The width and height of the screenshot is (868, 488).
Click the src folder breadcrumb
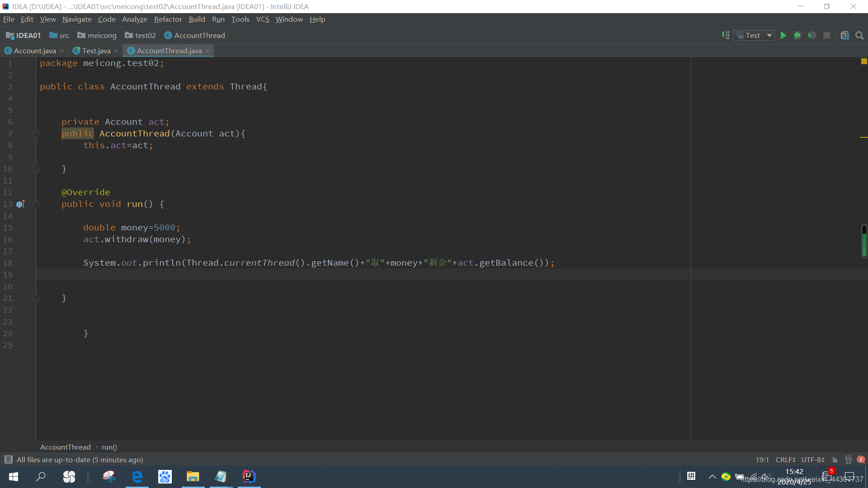pyautogui.click(x=60, y=35)
